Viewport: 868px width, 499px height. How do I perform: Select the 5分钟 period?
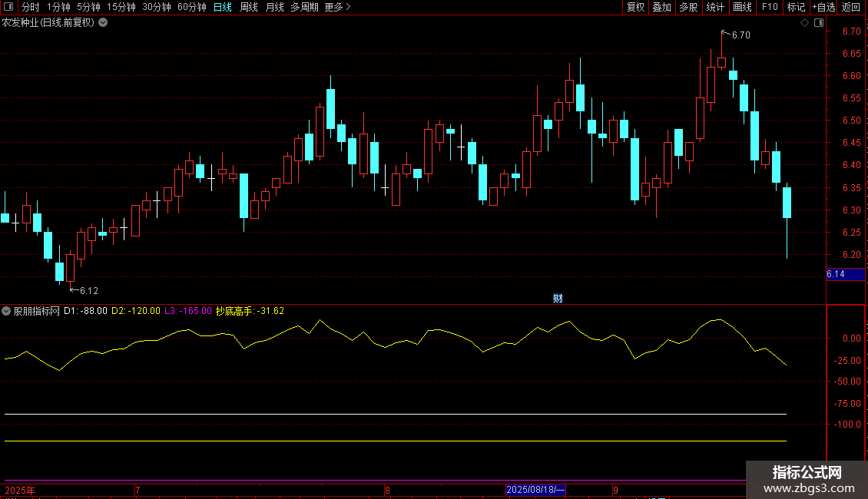[x=88, y=7]
